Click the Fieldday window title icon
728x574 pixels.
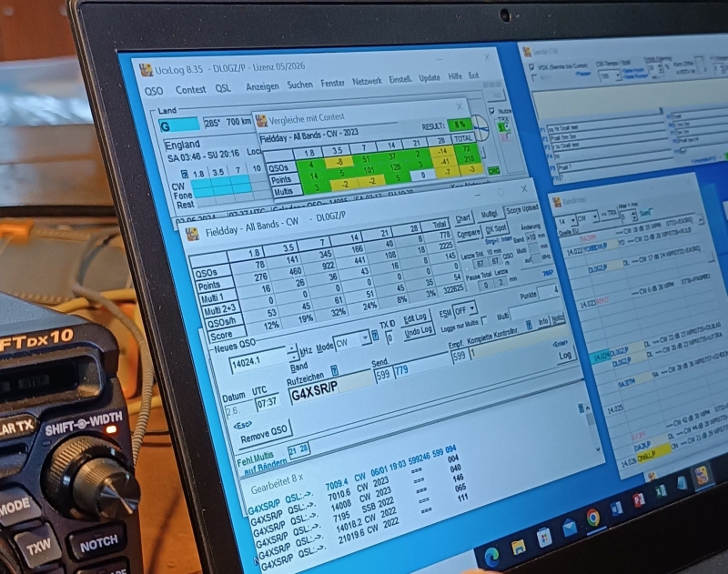[x=193, y=233]
